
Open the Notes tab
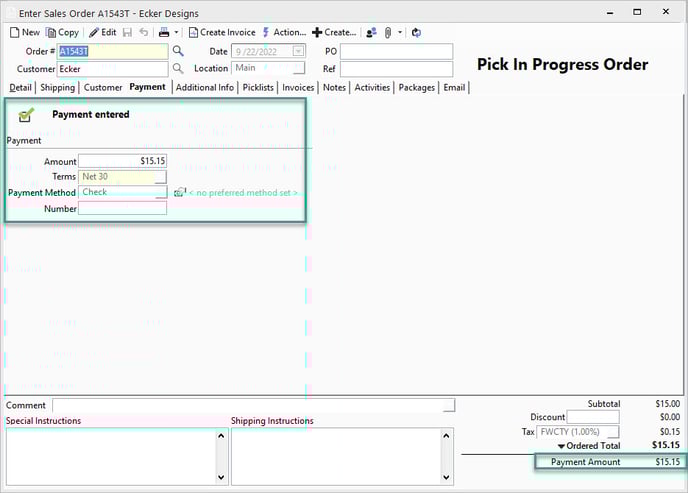(x=334, y=87)
